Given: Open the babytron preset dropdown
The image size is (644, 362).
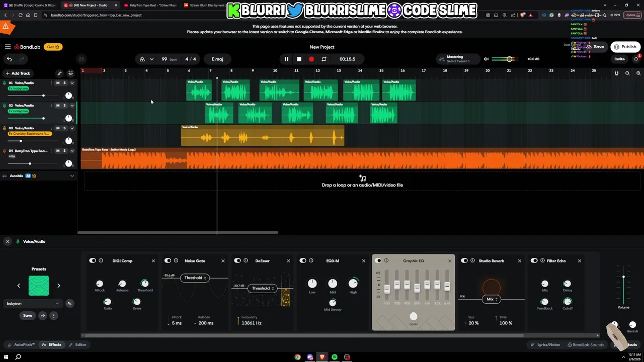Looking at the screenshot, I should [x=33, y=304].
